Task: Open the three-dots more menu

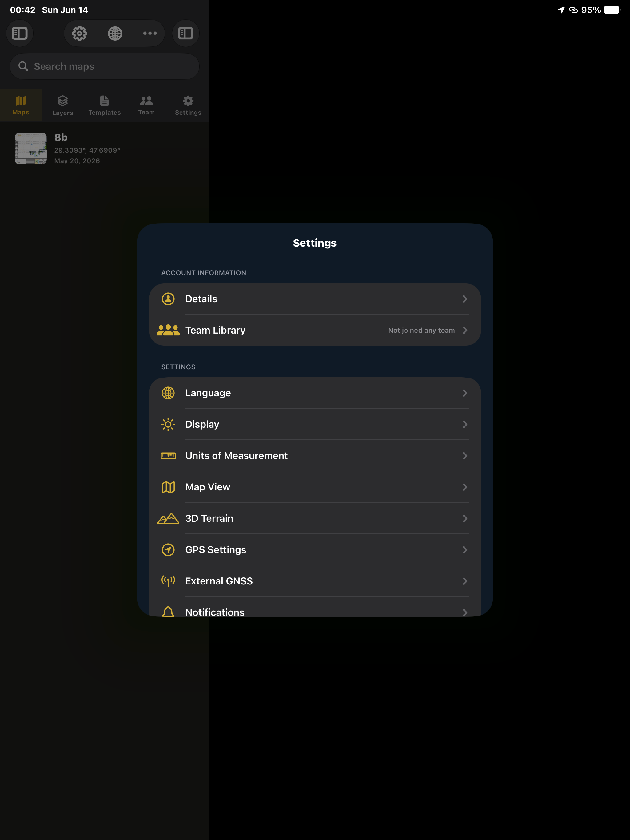Action: tap(150, 34)
